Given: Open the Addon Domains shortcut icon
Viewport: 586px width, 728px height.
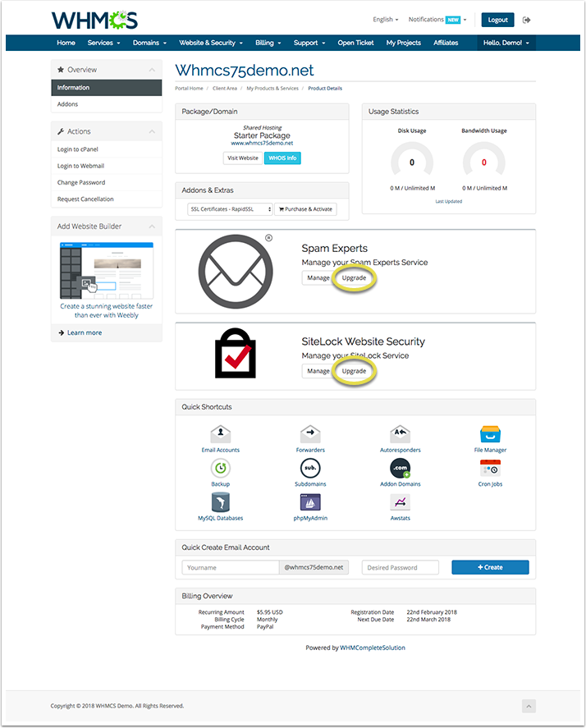Looking at the screenshot, I should [x=401, y=468].
